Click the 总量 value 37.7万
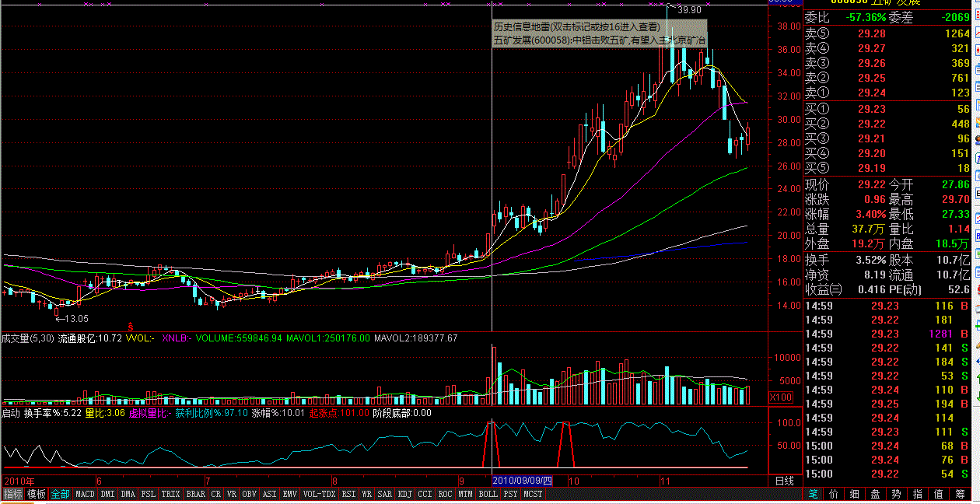Image resolution: width=980 pixels, height=504 pixels. (869, 229)
